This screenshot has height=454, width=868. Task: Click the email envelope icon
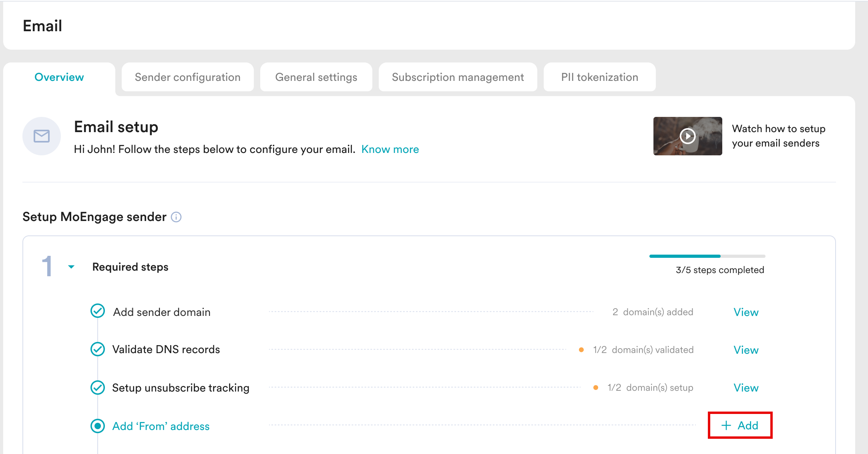click(x=42, y=136)
